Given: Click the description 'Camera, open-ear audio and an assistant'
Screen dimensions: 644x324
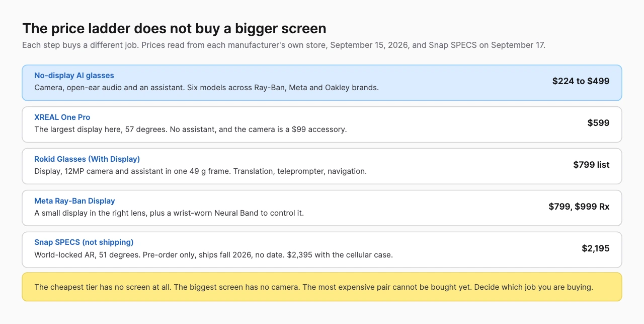Looking at the screenshot, I should click(206, 88).
